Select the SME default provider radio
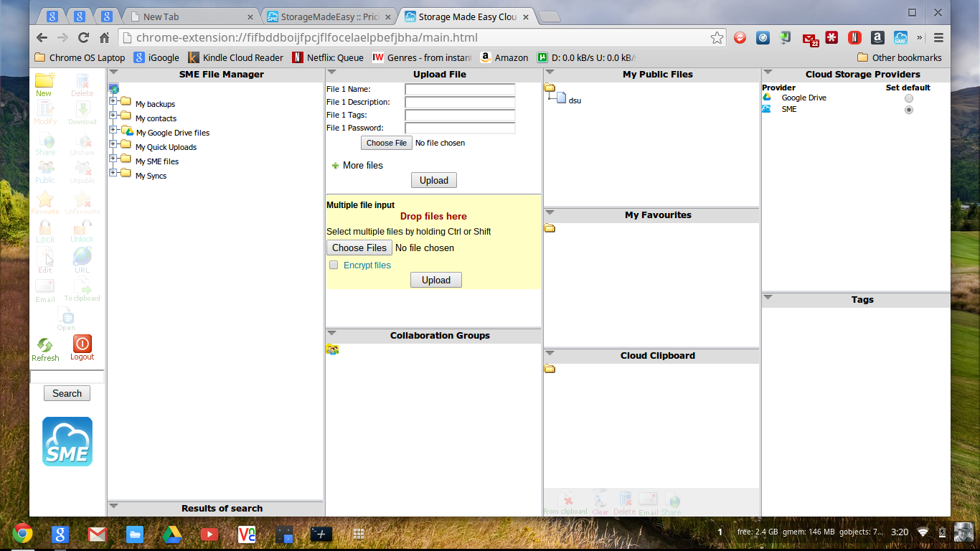The width and height of the screenshot is (980, 551). tap(909, 110)
